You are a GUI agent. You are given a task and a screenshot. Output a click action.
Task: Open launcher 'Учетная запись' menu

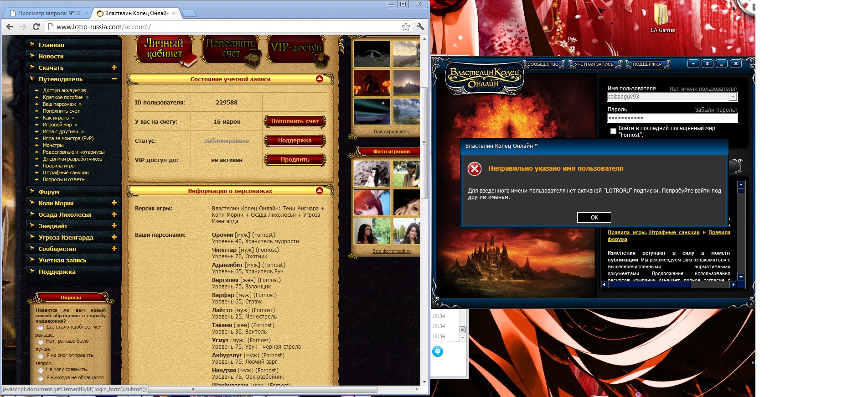pyautogui.click(x=594, y=64)
